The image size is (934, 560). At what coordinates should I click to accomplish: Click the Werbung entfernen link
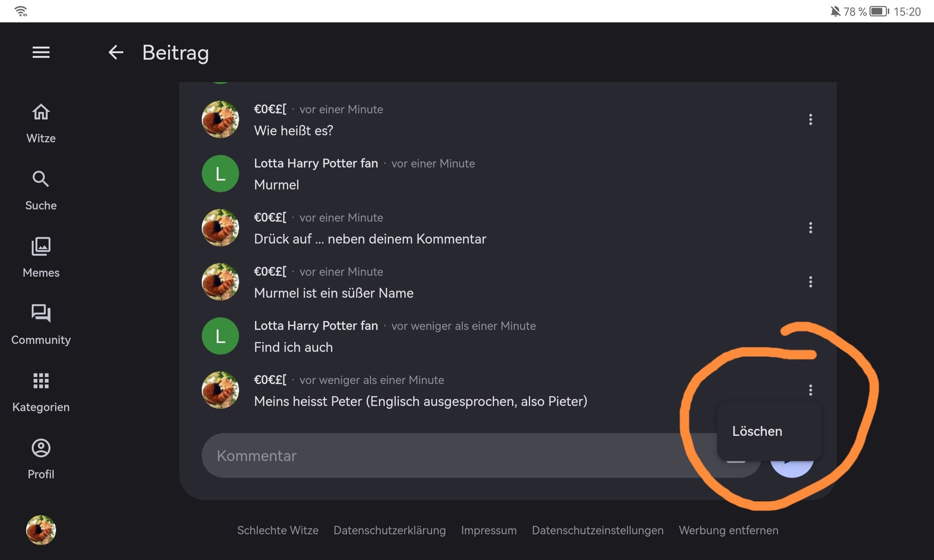coord(728,530)
